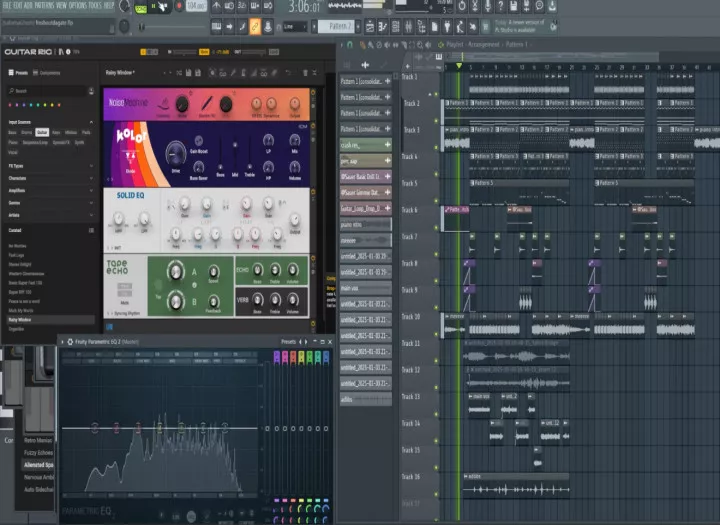Screen dimensions: 720x525
Task: Click the newer version available notification
Action: pyautogui.click(x=522, y=26)
